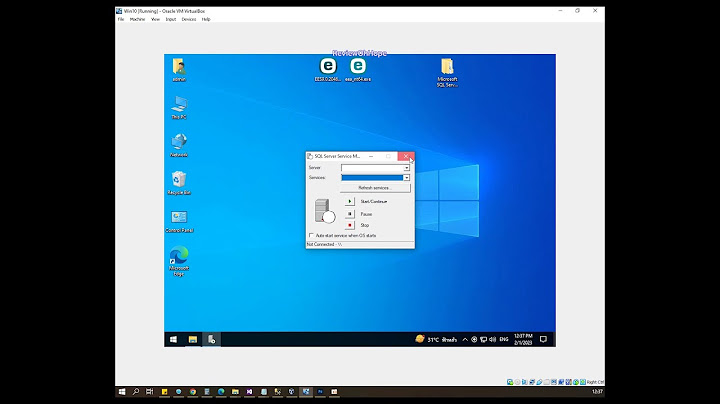This screenshot has width=720, height=404.
Task: Click the guest volume speaker icon
Action: click(493, 340)
